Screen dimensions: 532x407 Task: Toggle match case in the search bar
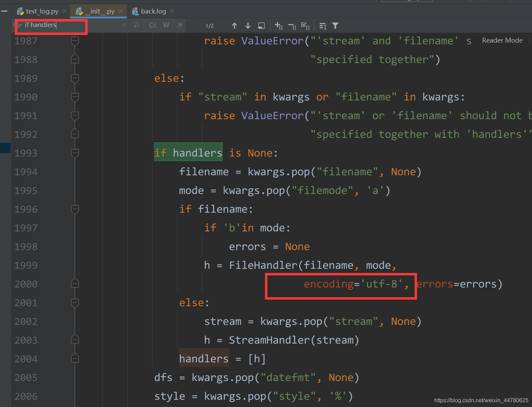coord(152,25)
